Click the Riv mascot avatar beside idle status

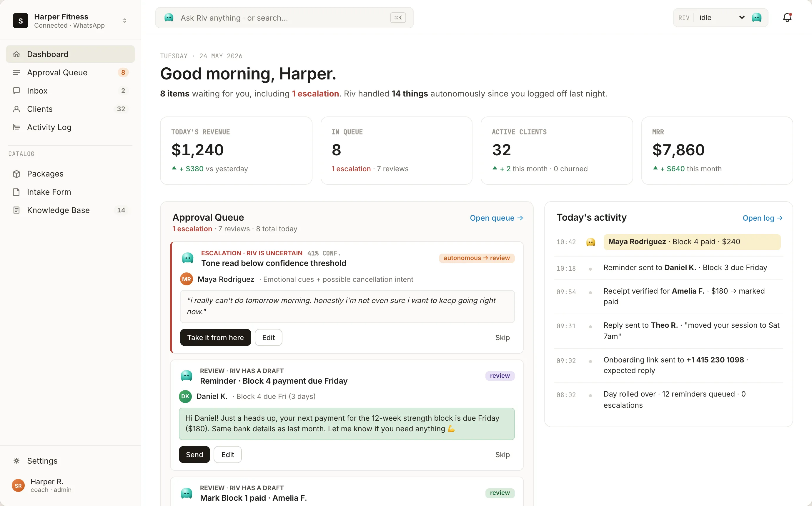[x=756, y=17]
